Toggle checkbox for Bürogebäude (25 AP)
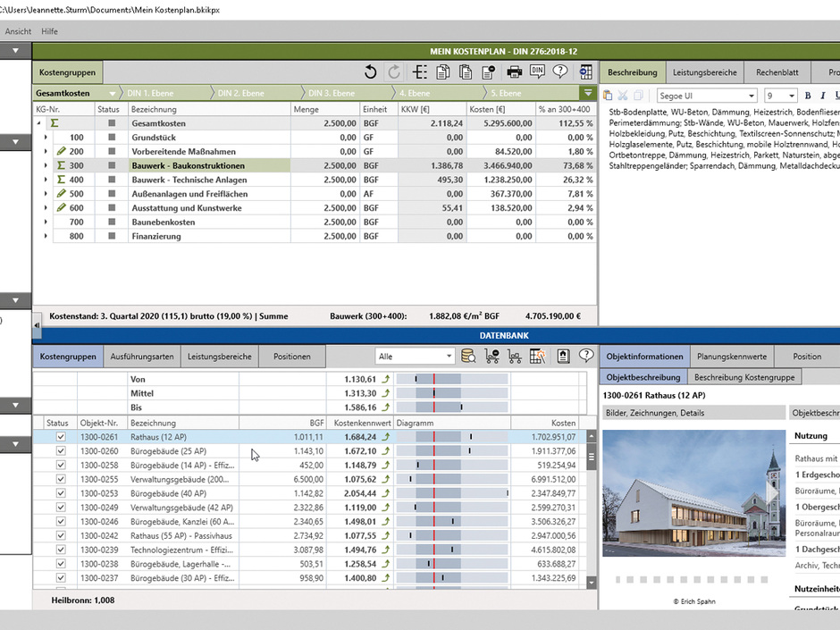This screenshot has height=630, width=840. [x=61, y=451]
